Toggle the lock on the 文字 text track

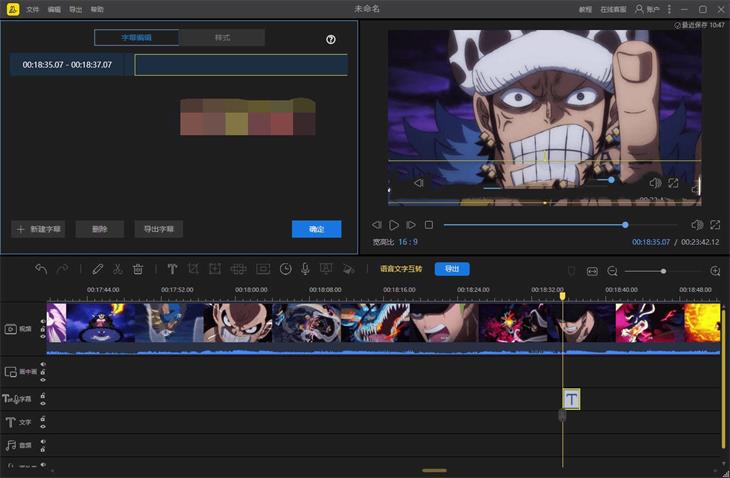(43, 418)
